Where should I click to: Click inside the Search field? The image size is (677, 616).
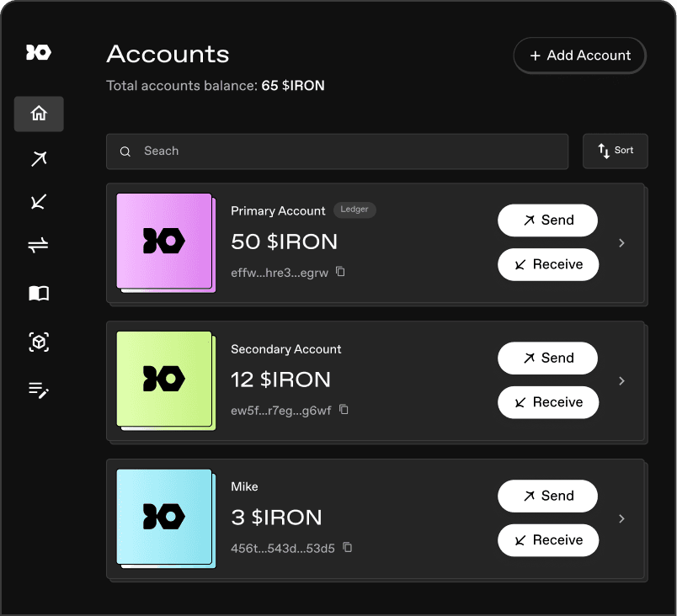(337, 151)
